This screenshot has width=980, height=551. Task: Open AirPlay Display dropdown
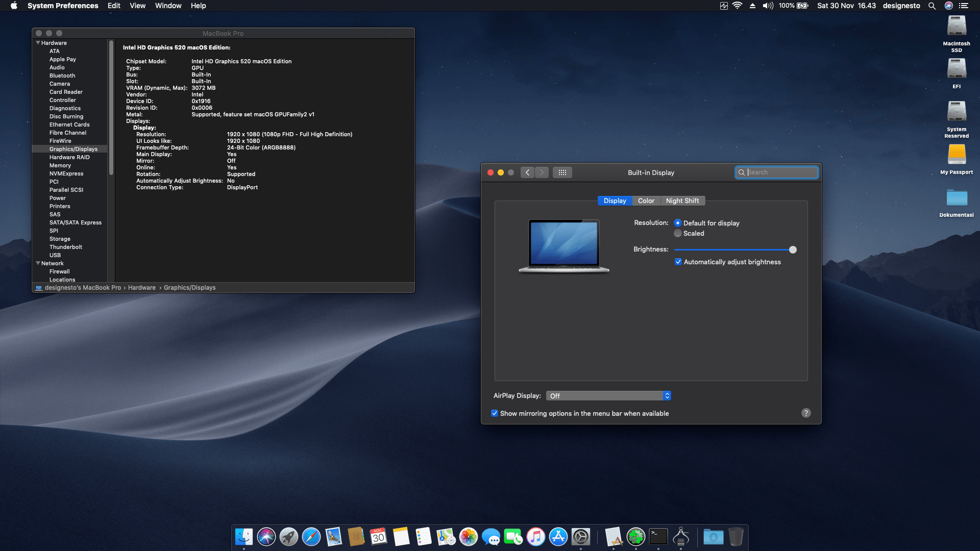[x=608, y=396]
